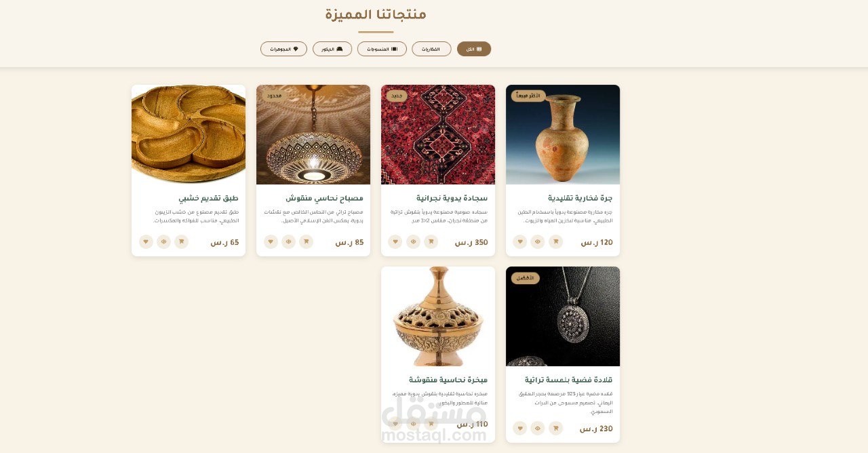The width and height of the screenshot is (868, 453).
Task: Show the الديكور category products
Action: pos(332,49)
